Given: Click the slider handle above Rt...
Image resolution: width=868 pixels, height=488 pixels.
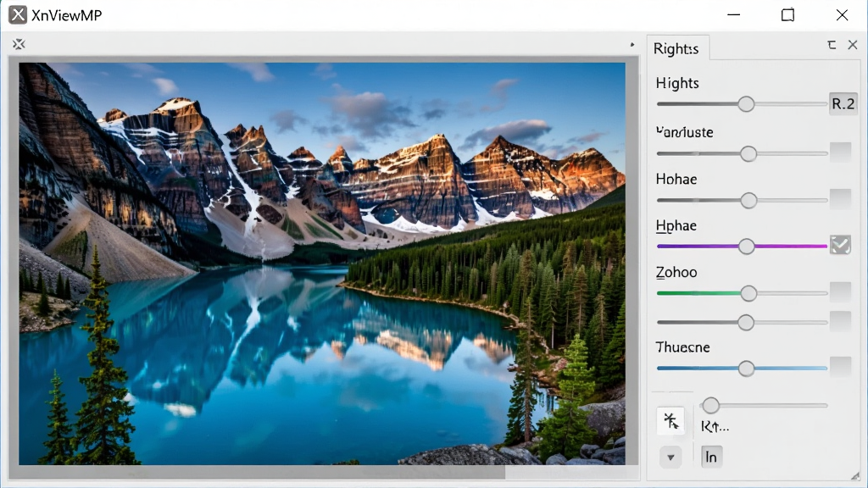Looking at the screenshot, I should coord(711,405).
